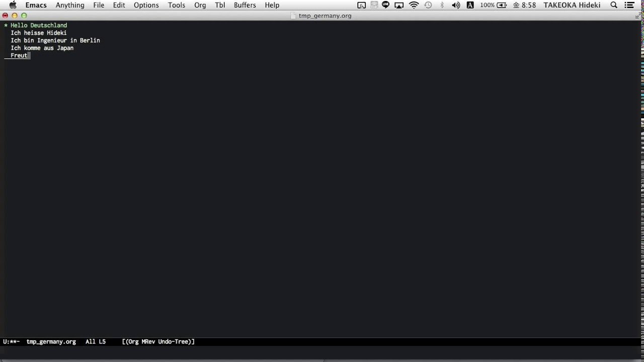The image size is (644, 362).
Task: Open the AirPlay display menu
Action: [399, 5]
